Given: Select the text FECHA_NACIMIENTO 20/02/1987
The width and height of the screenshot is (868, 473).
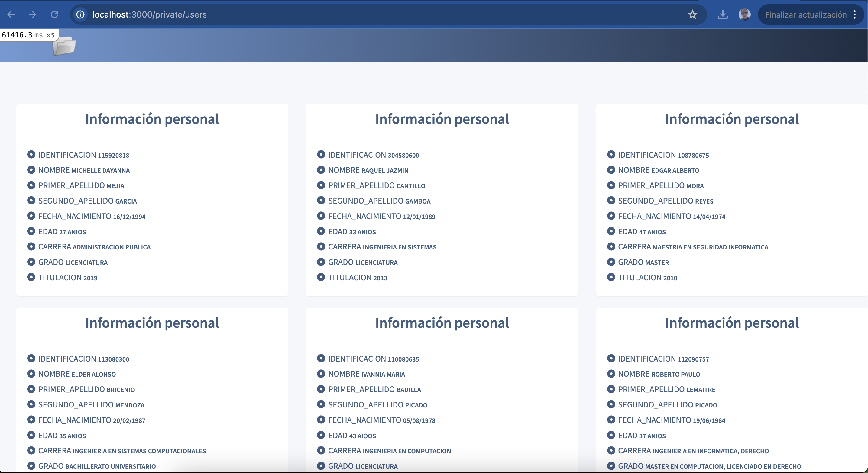Looking at the screenshot, I should [x=92, y=420].
